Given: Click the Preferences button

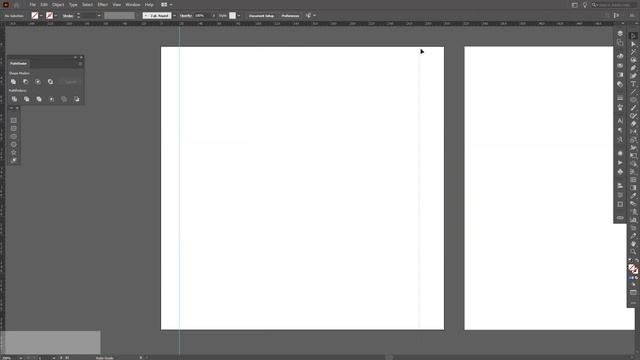Looking at the screenshot, I should point(290,16).
